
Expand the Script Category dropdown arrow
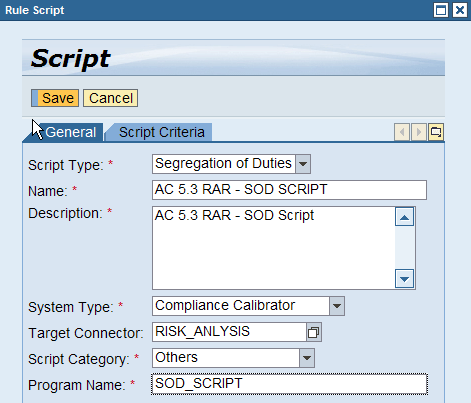click(x=307, y=358)
